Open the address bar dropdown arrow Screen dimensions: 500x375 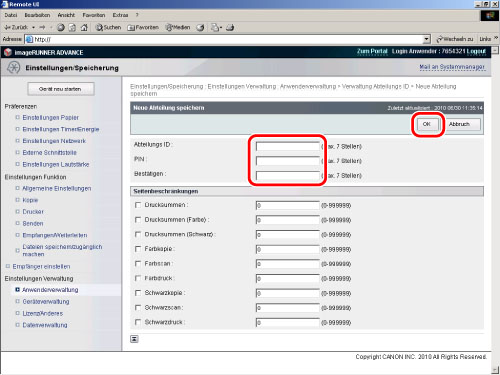pos(427,39)
